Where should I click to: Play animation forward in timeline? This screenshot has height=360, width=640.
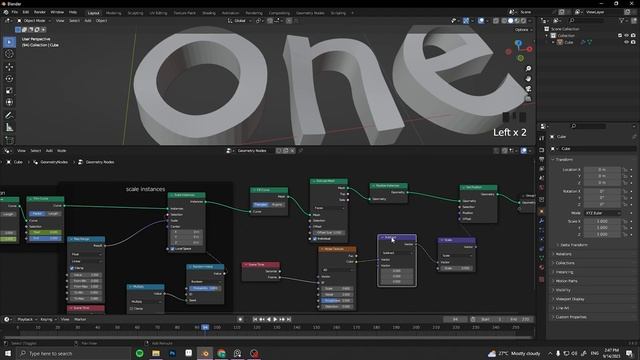pyautogui.click(x=275, y=319)
